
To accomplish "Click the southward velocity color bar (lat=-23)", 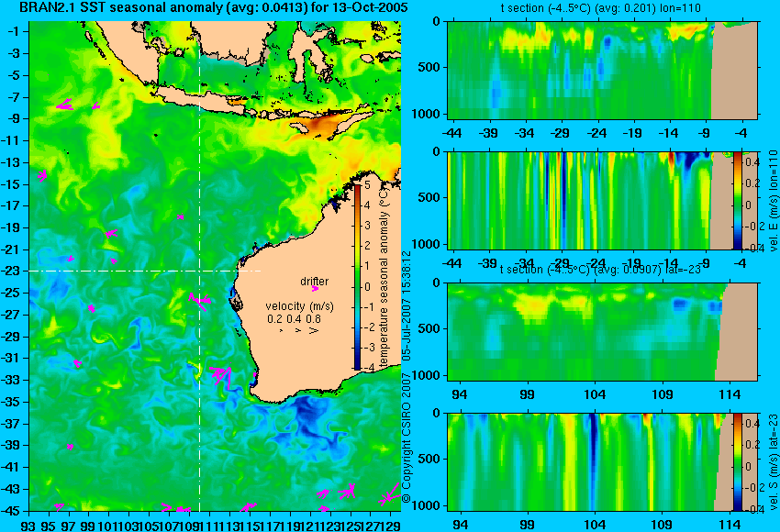I will (738, 461).
